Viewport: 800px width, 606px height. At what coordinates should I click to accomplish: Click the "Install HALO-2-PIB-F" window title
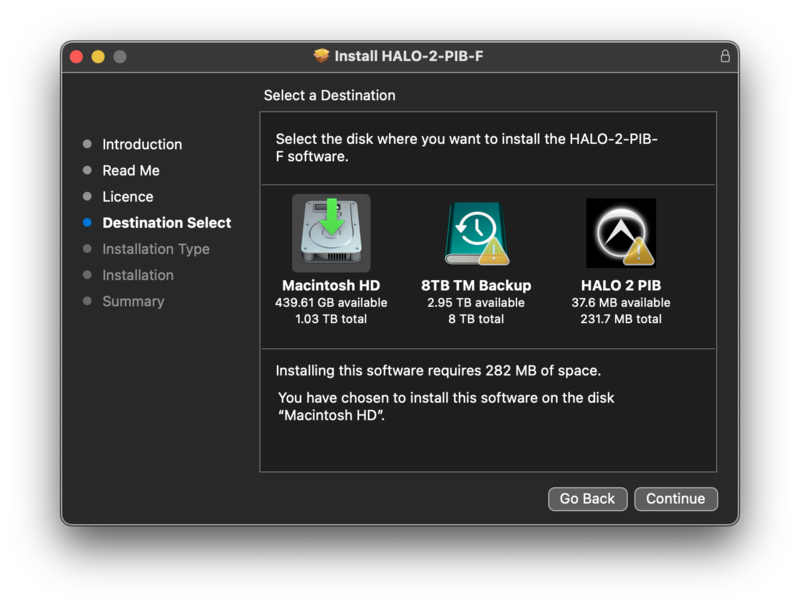409,56
